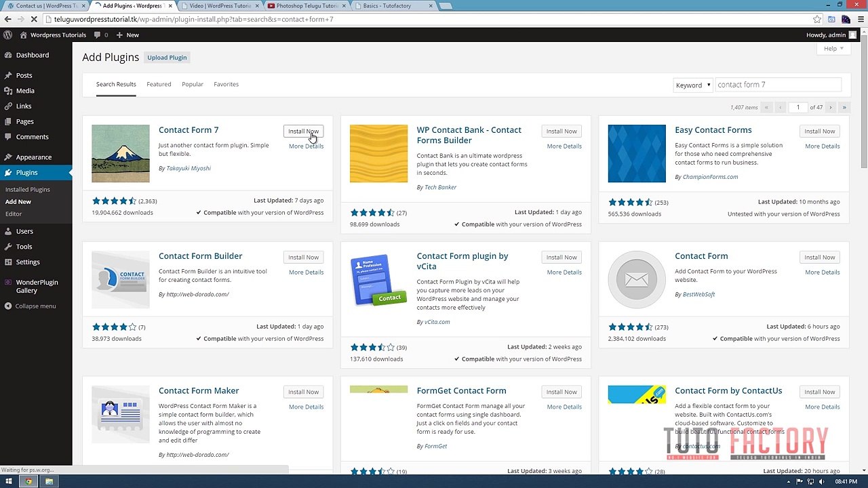Image resolution: width=868 pixels, height=488 pixels.
Task: Open the Dashboard sidebar icon
Action: point(8,55)
